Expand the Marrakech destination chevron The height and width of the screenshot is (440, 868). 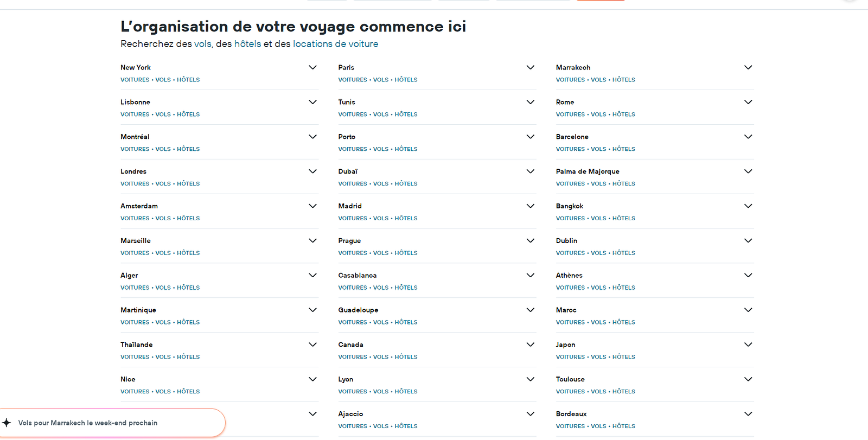point(748,67)
